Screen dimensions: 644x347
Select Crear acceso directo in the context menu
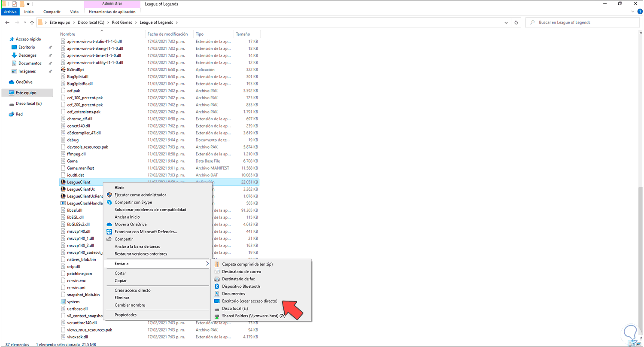(133, 290)
